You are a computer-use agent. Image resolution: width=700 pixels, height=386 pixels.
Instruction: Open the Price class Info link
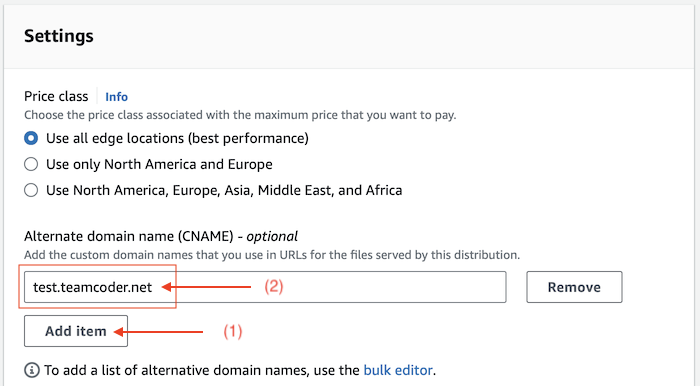[x=117, y=97]
